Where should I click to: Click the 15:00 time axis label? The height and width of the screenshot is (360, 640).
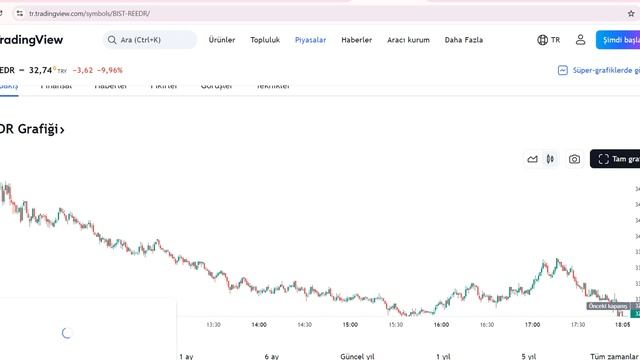350,325
